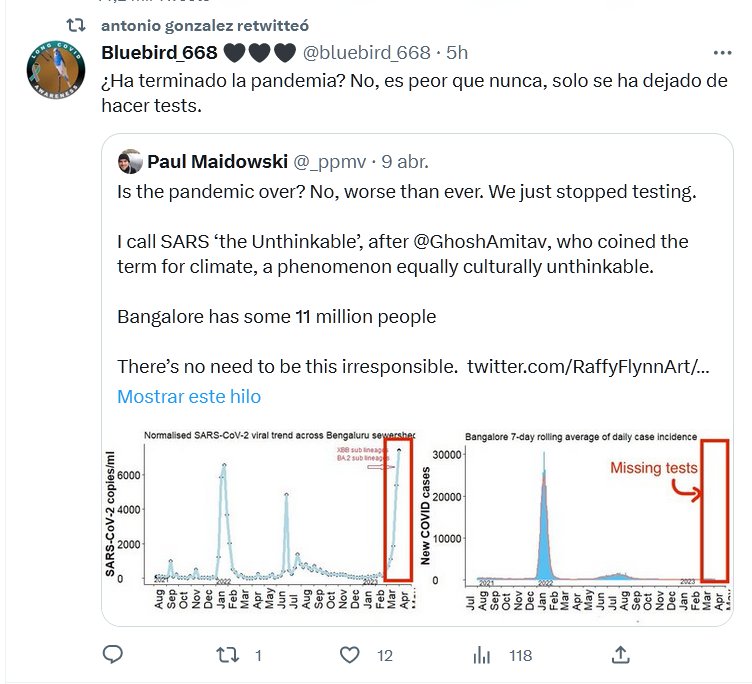Viewport: 752px width, 684px height.
Task: Click Paul Maidowski's small profile picture
Action: pyautogui.click(x=129, y=162)
